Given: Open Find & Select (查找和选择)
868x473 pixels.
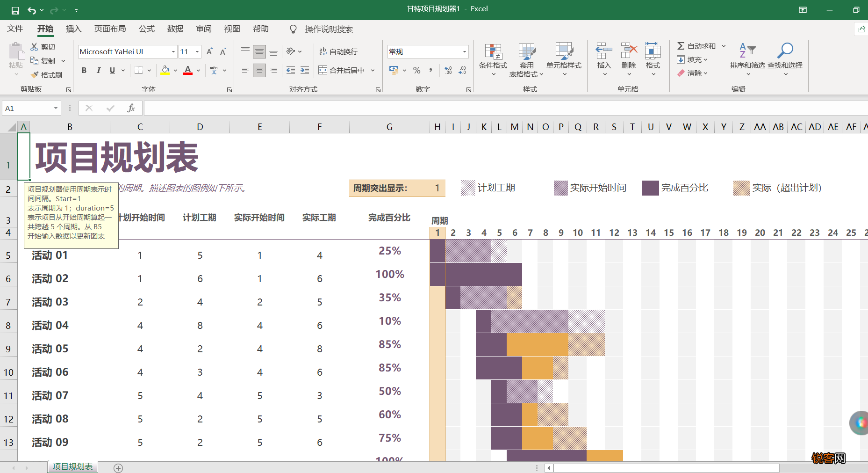Looking at the screenshot, I should click(x=785, y=59).
